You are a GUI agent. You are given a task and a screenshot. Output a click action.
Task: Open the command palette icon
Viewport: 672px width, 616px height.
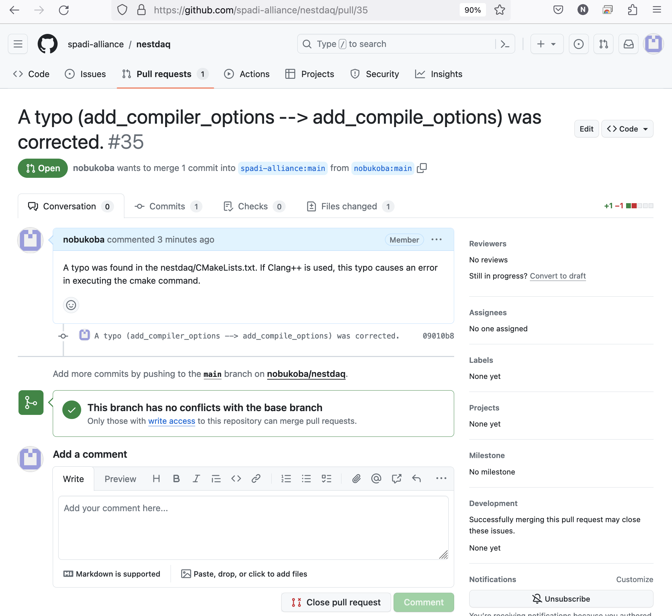point(505,44)
